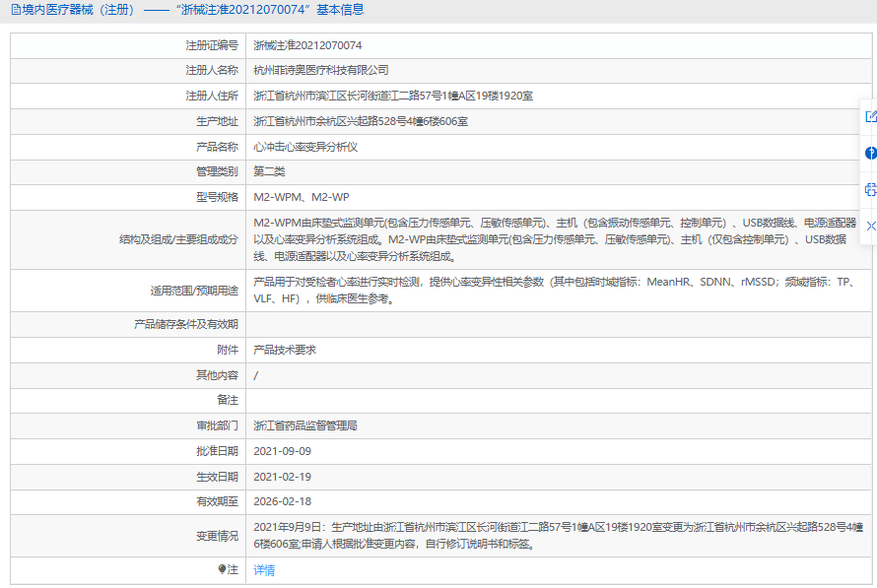
Task: Click approval date 2021-09-09
Action: pyautogui.click(x=282, y=451)
